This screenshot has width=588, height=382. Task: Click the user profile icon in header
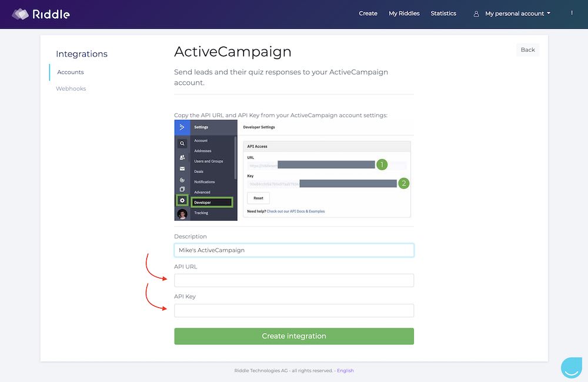click(476, 14)
